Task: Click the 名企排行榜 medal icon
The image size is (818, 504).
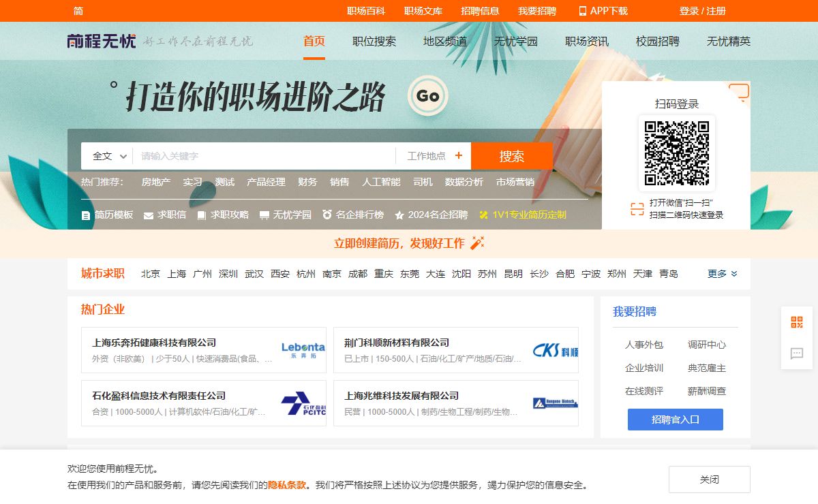Action: 327,215
